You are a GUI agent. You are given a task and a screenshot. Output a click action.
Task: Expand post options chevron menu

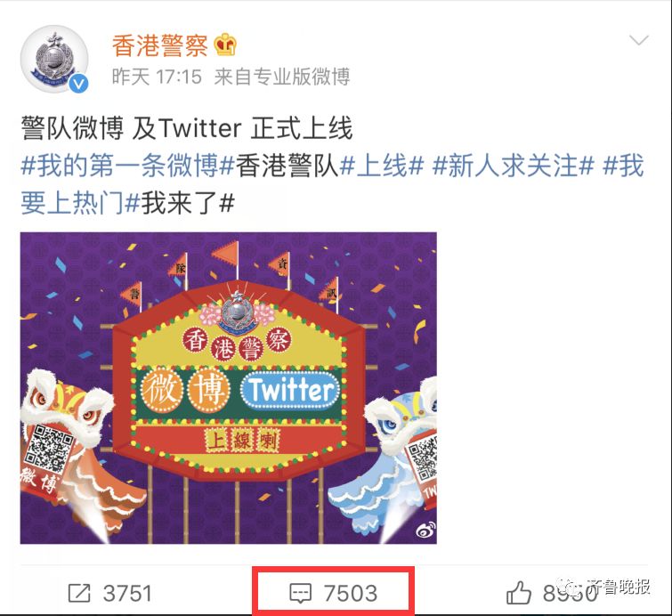(639, 40)
